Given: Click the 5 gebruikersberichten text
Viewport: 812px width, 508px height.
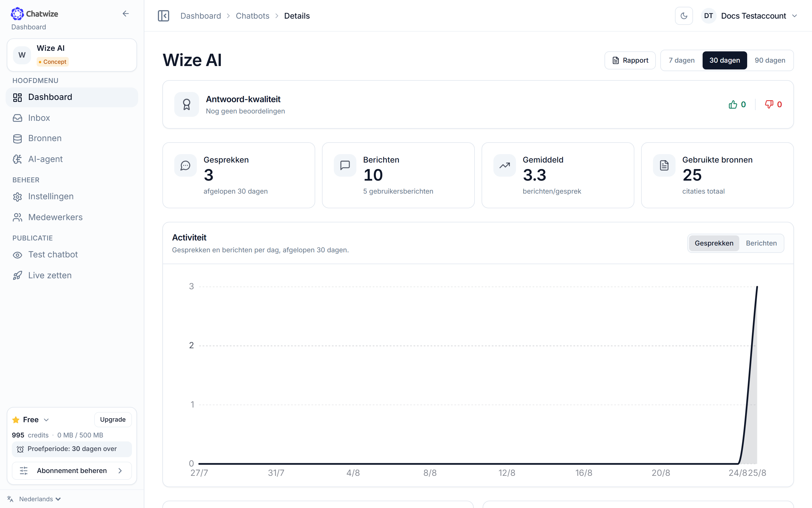Looking at the screenshot, I should point(398,192).
